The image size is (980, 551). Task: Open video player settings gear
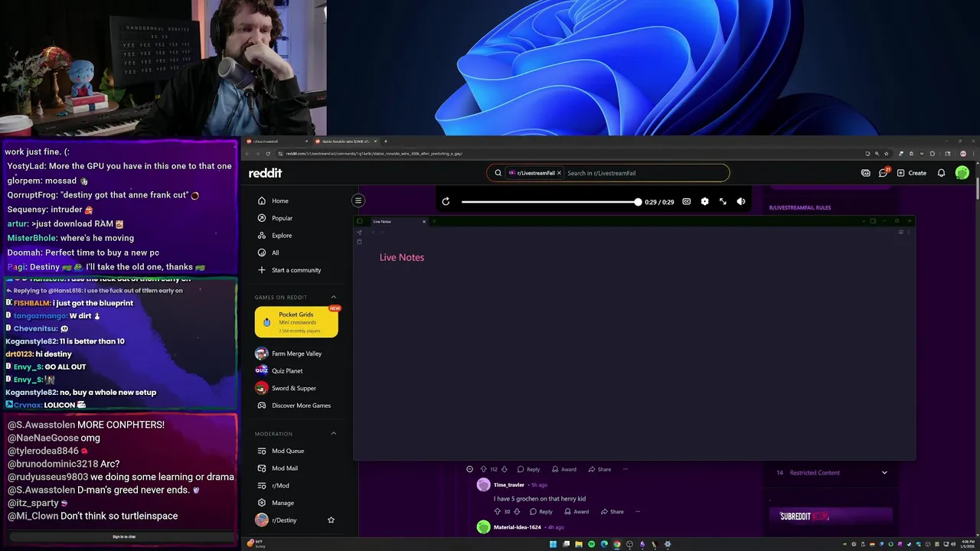coord(704,201)
